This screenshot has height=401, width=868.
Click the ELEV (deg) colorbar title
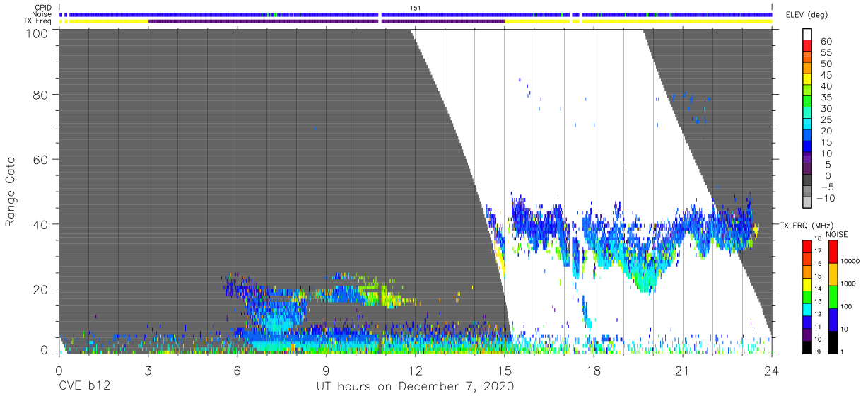point(807,14)
